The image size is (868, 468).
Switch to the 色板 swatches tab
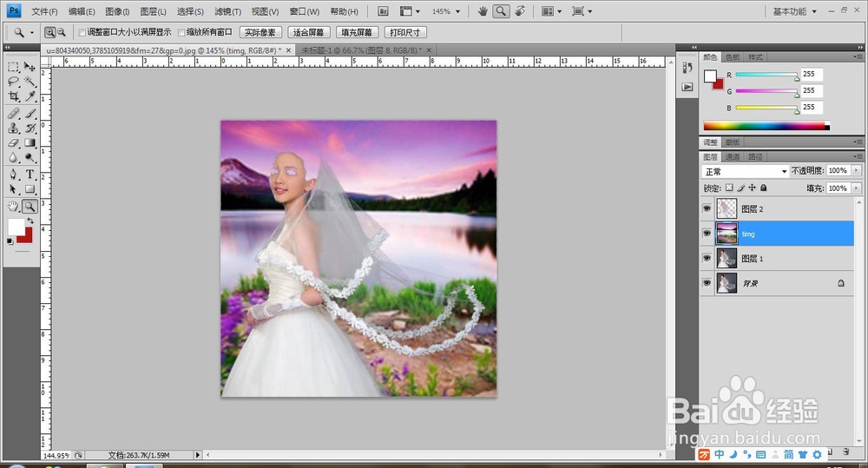pos(733,57)
